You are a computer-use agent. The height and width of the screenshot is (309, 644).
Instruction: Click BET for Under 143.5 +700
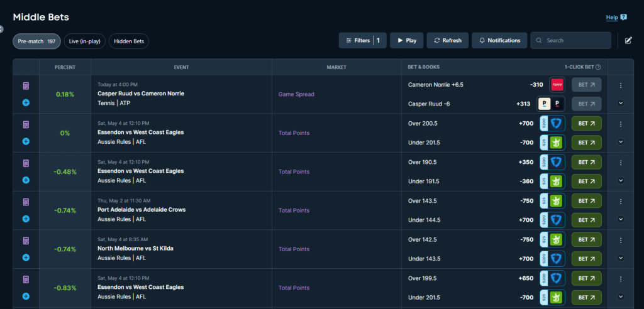point(587,259)
